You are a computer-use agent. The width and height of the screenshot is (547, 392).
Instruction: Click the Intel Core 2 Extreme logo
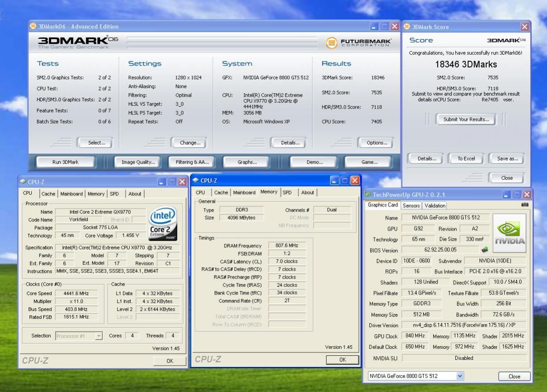click(163, 224)
